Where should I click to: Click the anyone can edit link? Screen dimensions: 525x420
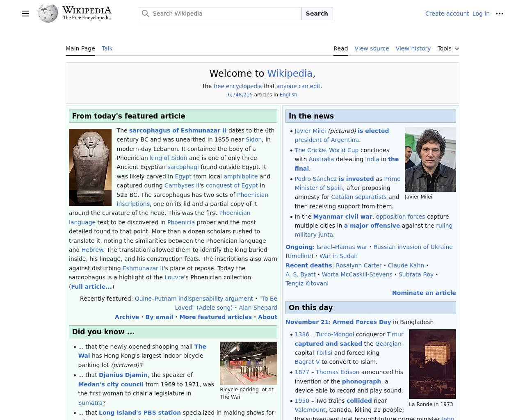[x=299, y=86]
